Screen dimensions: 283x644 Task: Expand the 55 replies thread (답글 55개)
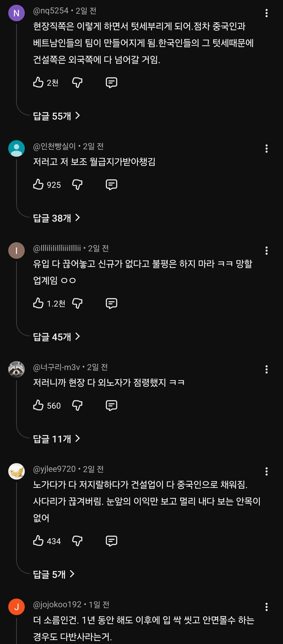point(56,116)
